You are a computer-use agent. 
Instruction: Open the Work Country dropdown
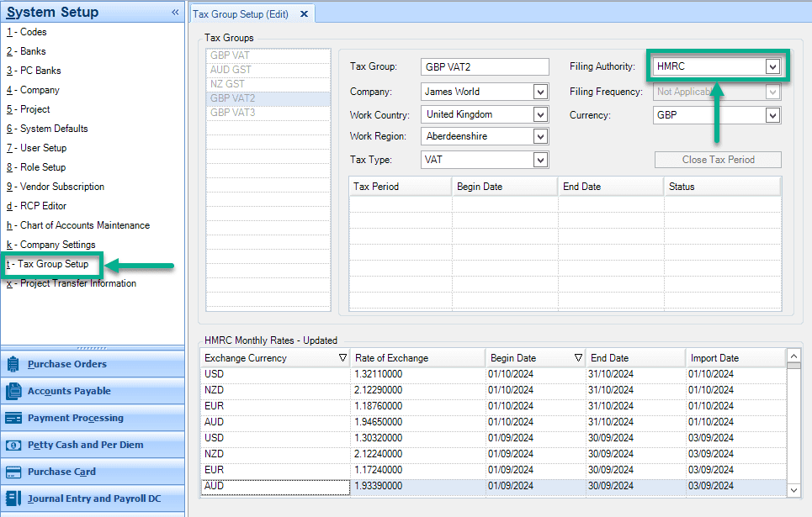pyautogui.click(x=540, y=114)
